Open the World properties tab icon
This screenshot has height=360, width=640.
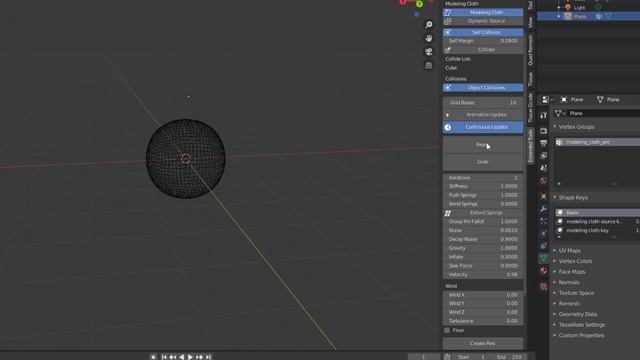pyautogui.click(x=543, y=180)
